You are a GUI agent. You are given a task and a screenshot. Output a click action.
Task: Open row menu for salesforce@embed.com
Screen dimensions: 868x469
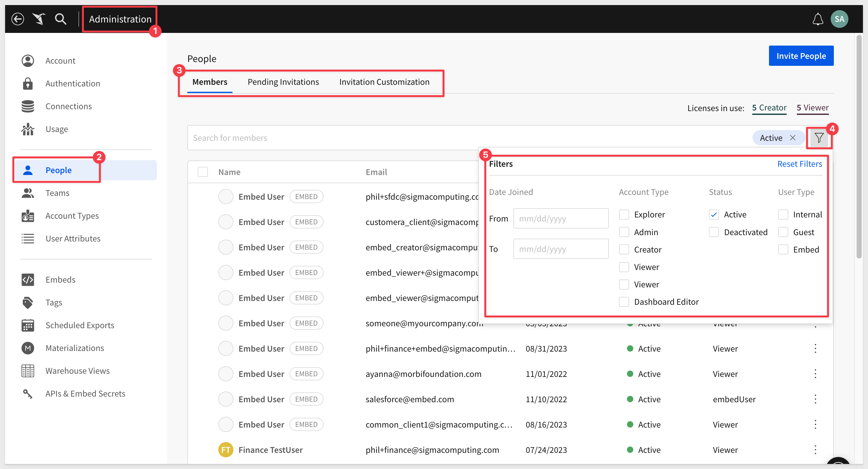point(815,399)
